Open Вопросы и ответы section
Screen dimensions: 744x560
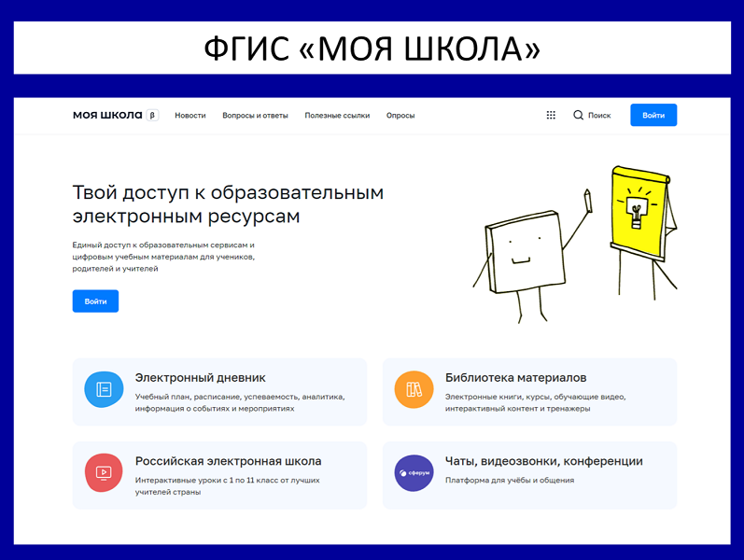[255, 116]
